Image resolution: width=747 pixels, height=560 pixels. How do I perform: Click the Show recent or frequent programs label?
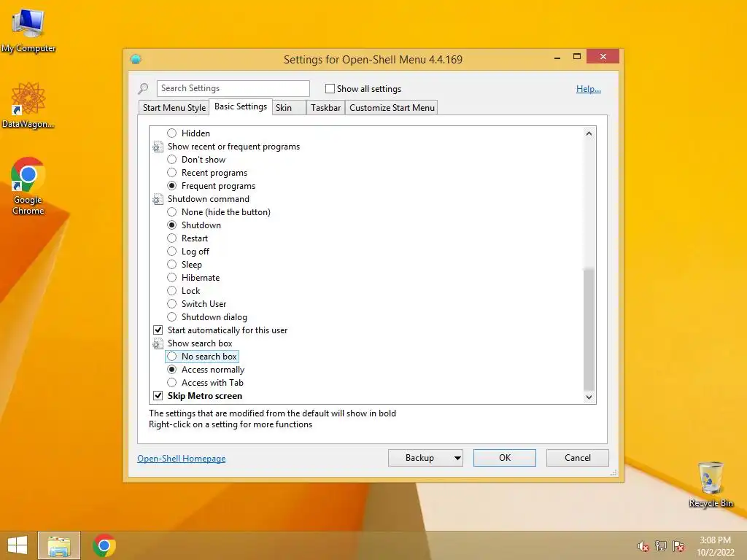(x=233, y=147)
